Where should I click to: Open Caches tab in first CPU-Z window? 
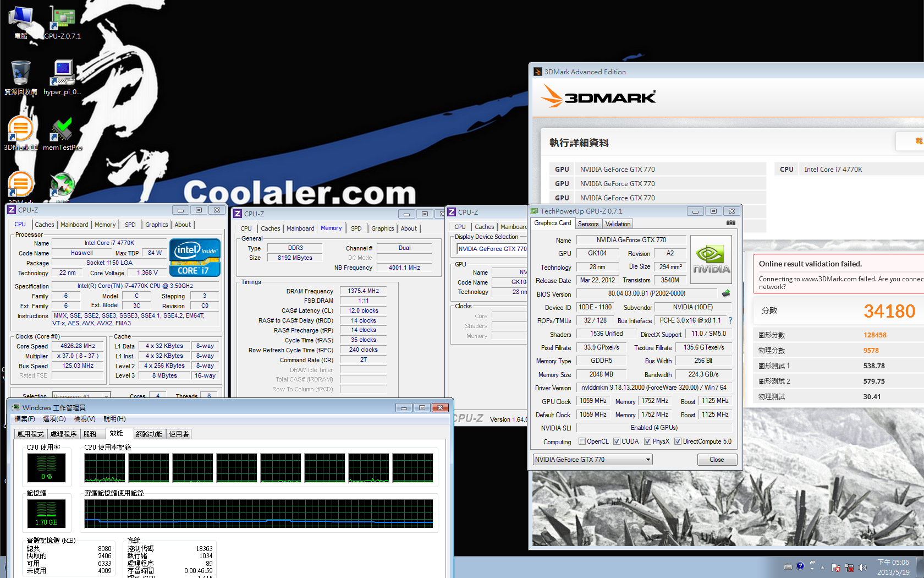coord(45,225)
